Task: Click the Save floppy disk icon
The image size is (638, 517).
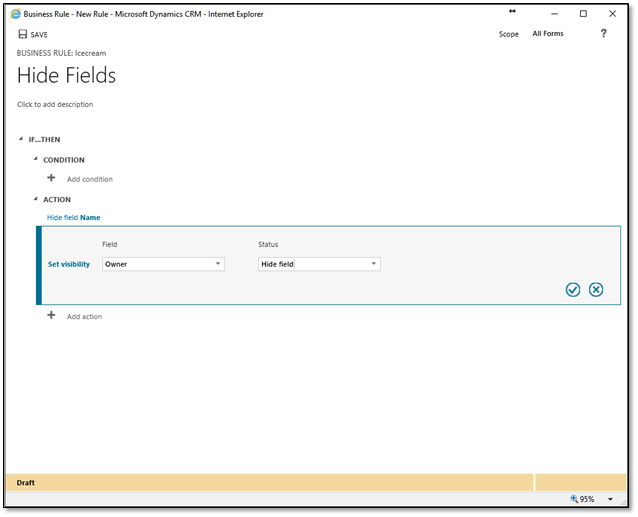Action: coord(22,34)
